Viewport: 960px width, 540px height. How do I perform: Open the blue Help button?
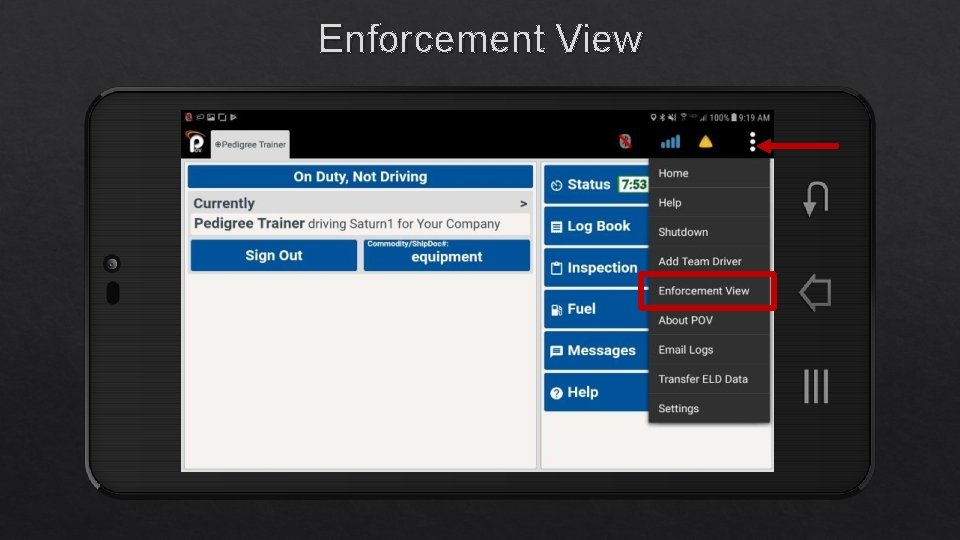pos(596,392)
